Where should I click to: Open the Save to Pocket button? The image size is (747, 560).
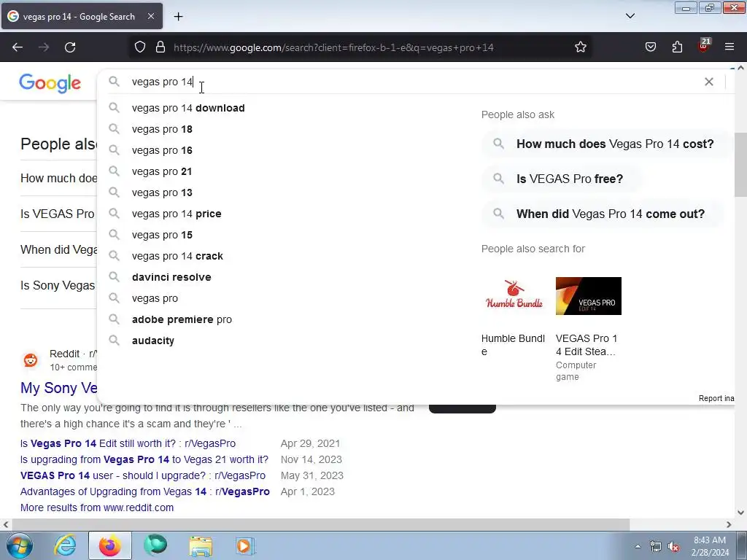tap(650, 47)
